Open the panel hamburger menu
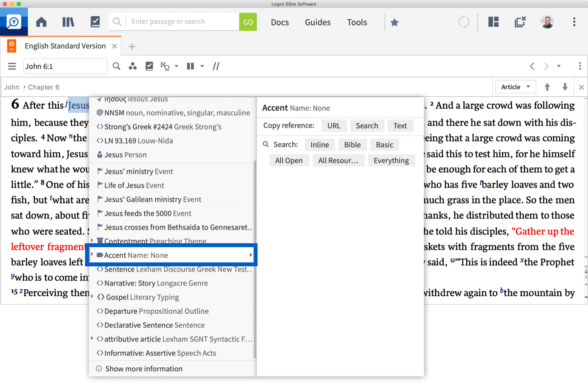588x385 pixels. [x=12, y=66]
